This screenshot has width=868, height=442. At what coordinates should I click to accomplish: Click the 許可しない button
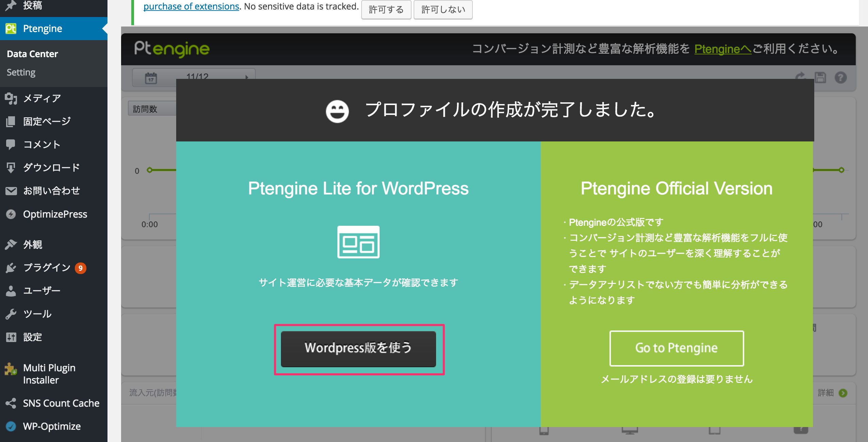(x=443, y=10)
